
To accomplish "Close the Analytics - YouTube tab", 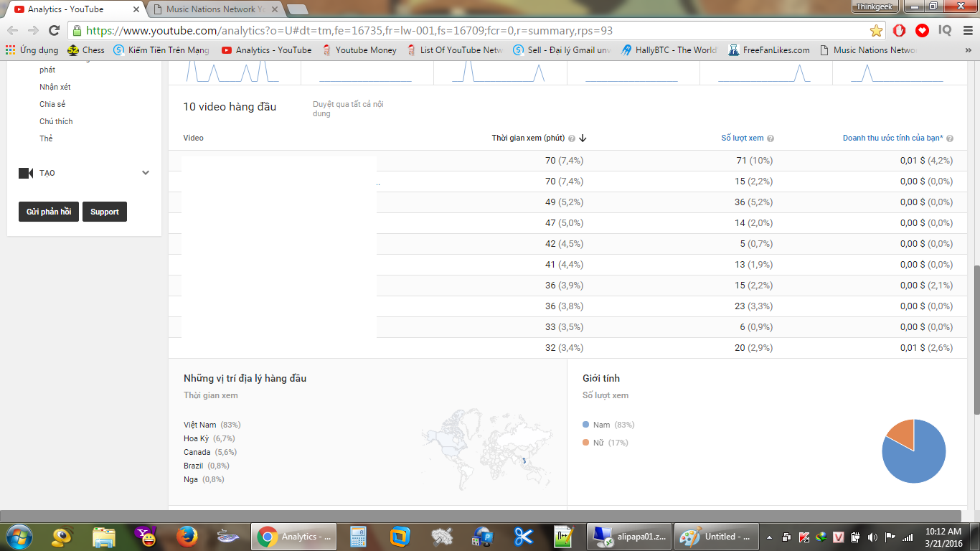I will [136, 9].
